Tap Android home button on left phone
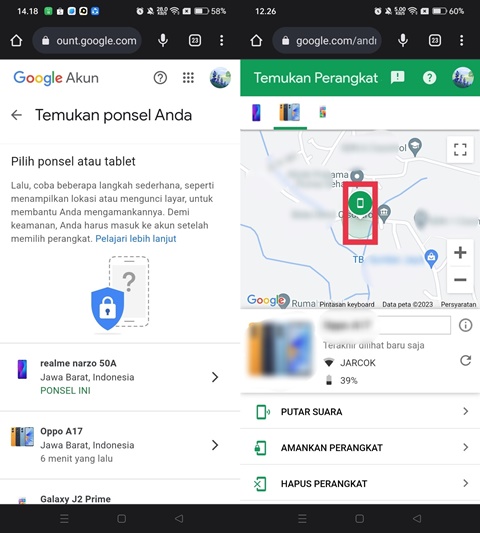Screen dimensions: 480x533 (122, 518)
